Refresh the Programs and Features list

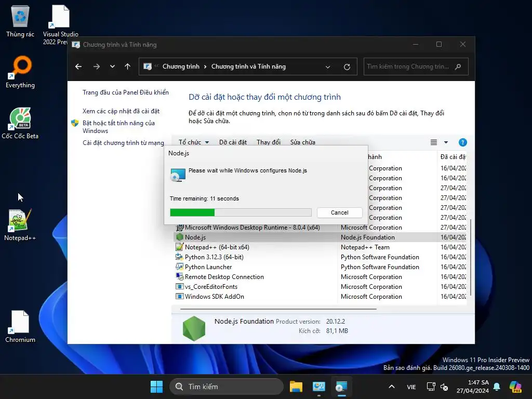(x=347, y=67)
